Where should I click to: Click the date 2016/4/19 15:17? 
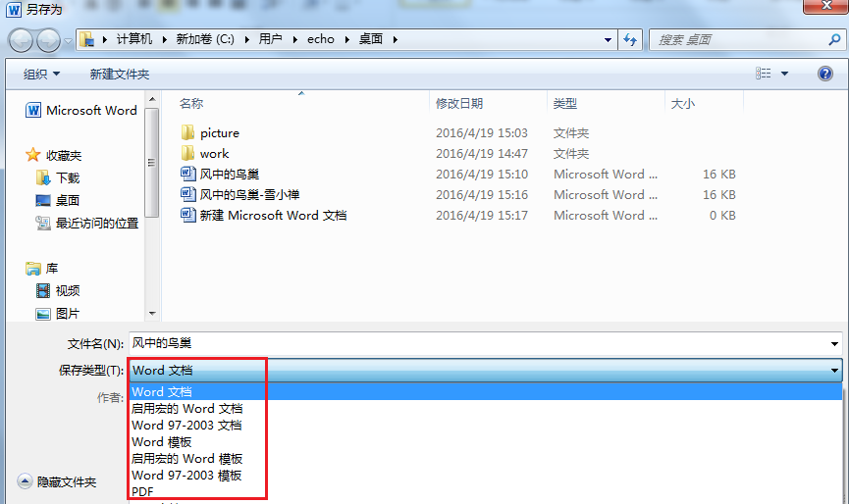click(481, 215)
